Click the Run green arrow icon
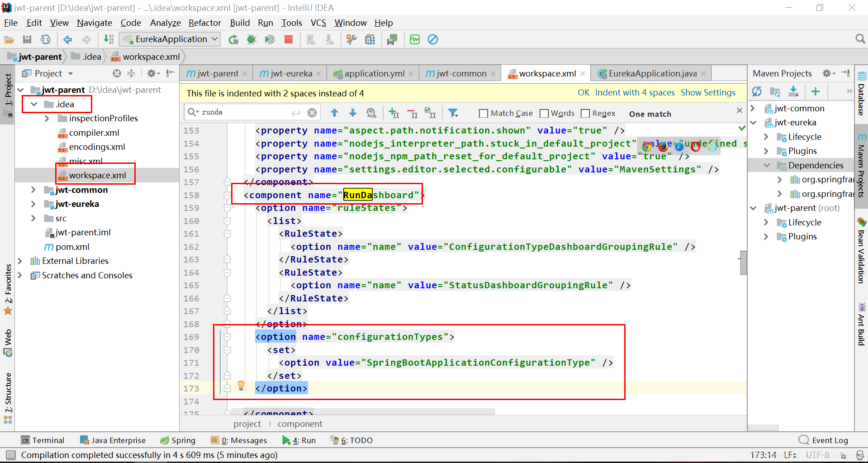The height and width of the screenshot is (463, 868). pyautogui.click(x=233, y=39)
